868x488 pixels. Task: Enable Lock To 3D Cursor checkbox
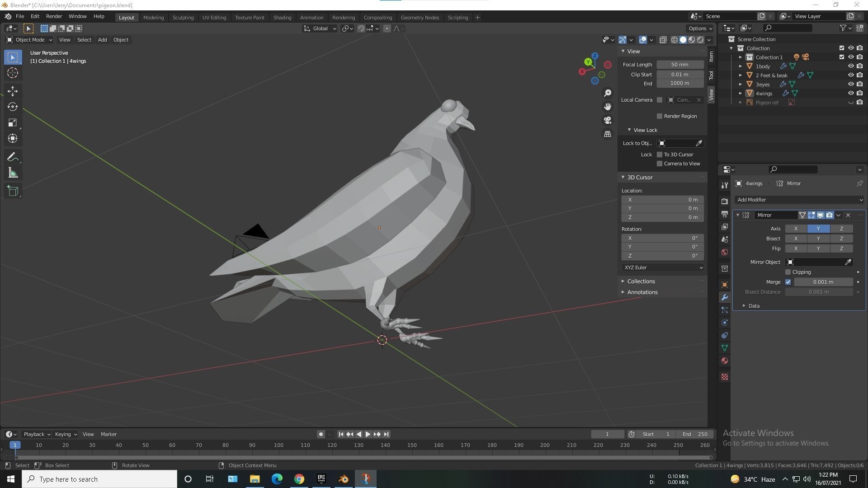pyautogui.click(x=660, y=155)
